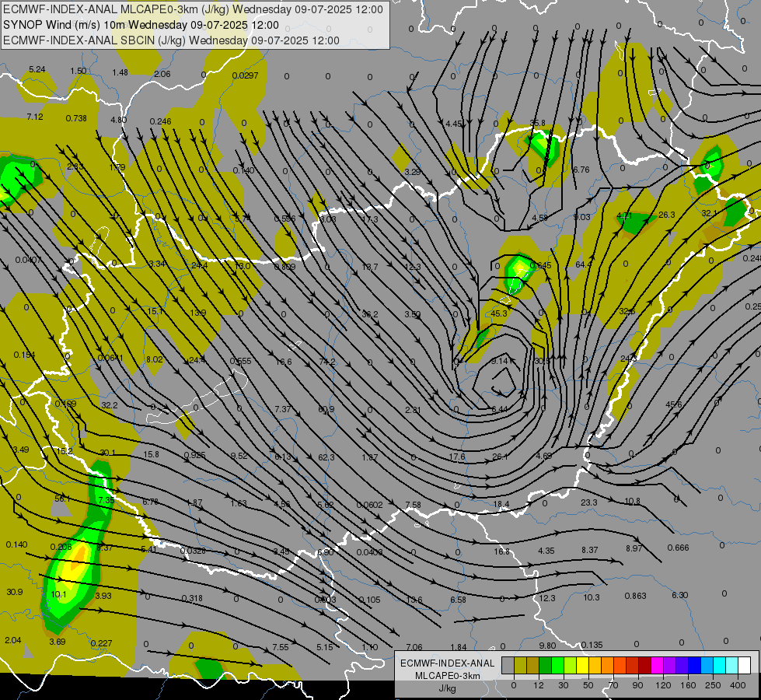Click the data value '62.3'
761x700 pixels.
pyautogui.click(x=326, y=457)
